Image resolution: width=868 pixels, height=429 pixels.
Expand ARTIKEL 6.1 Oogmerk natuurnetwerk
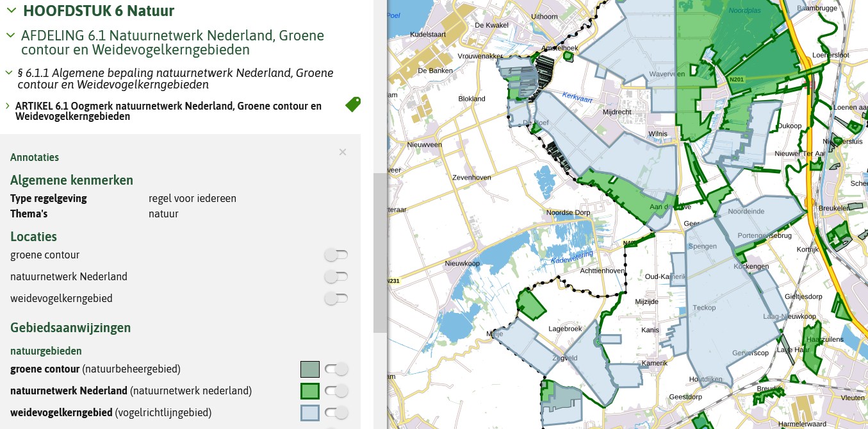tap(7, 106)
